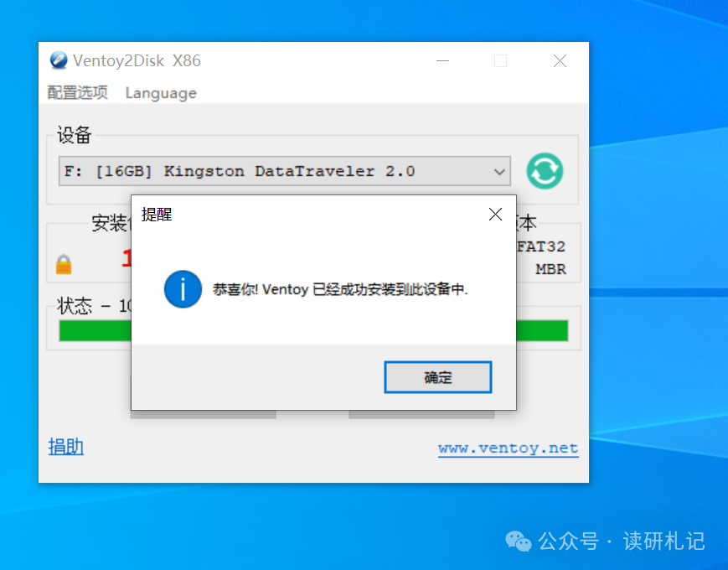Click the green status progress bar

tap(313, 330)
